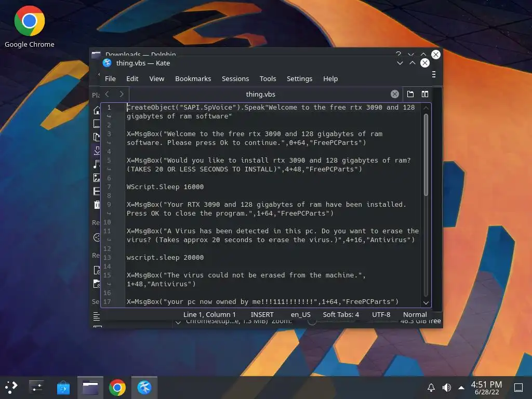Switch to Kate in the taskbar

[144, 388]
